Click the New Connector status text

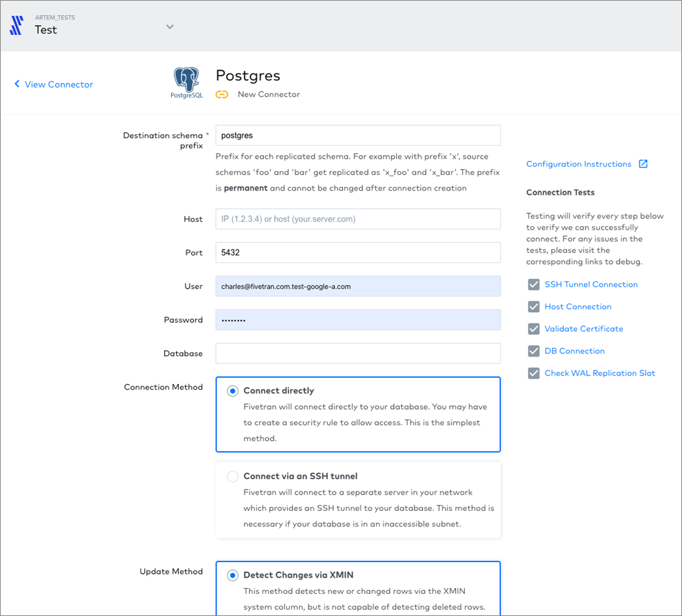[269, 95]
